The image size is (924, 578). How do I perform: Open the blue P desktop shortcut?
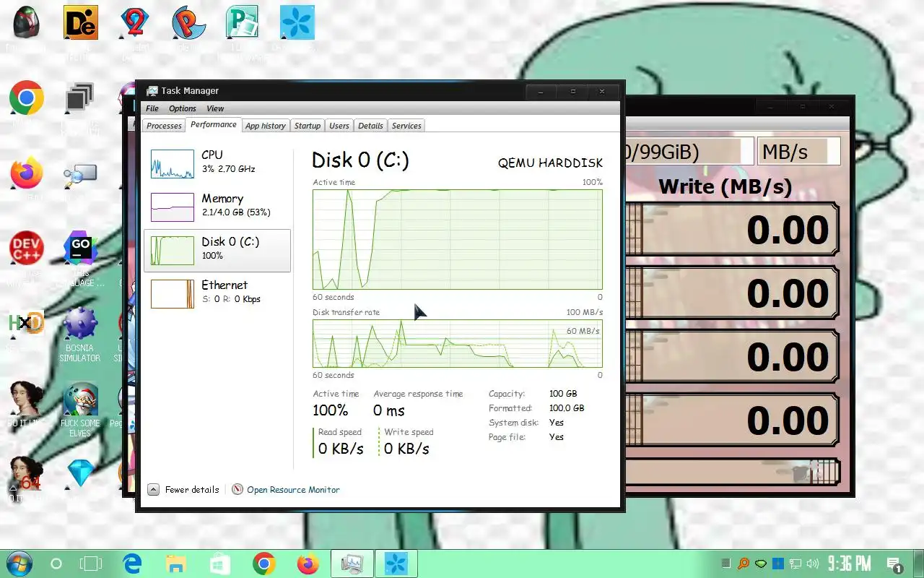point(188,23)
